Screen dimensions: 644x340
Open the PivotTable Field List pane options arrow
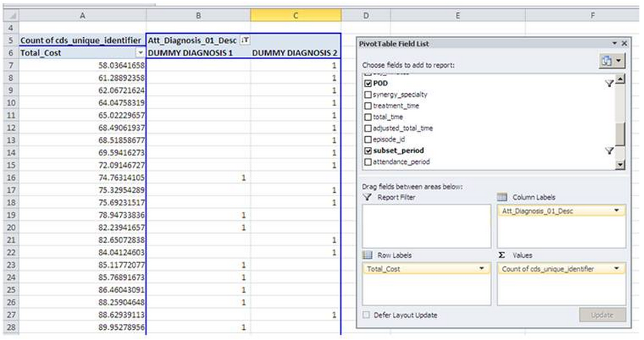click(x=615, y=43)
